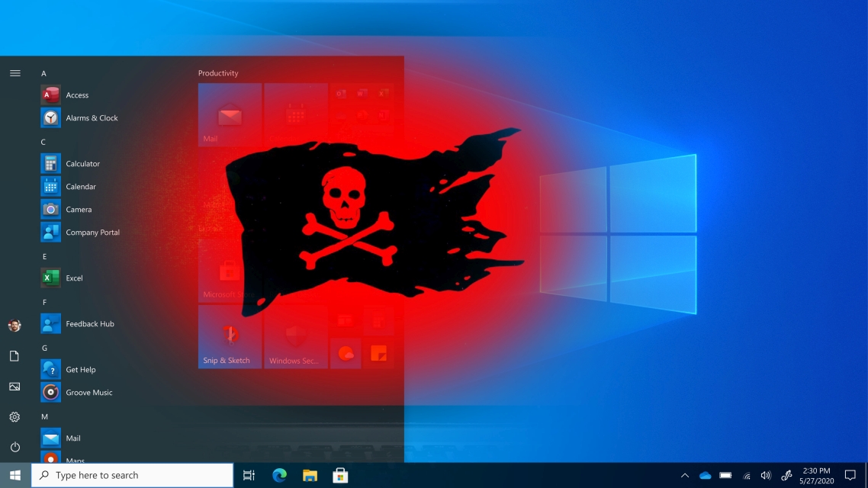Open the Power options button
The height and width of the screenshot is (488, 868).
[14, 447]
